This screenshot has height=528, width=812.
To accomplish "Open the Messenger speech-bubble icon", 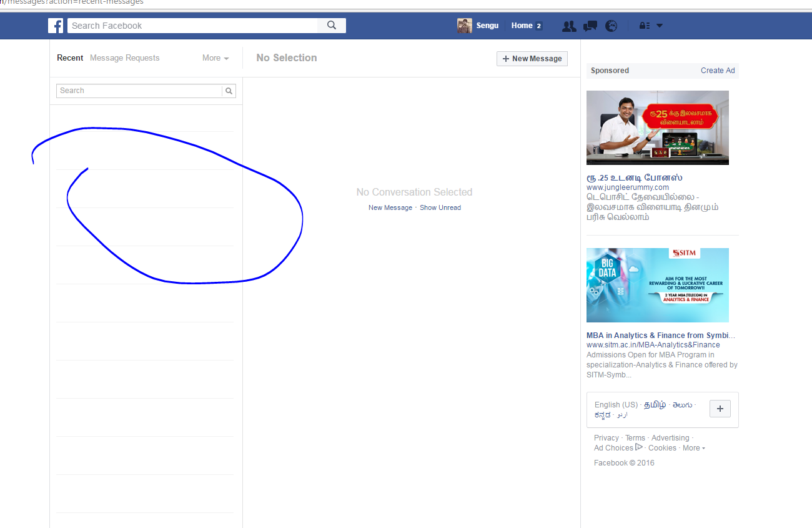I will 590,26.
